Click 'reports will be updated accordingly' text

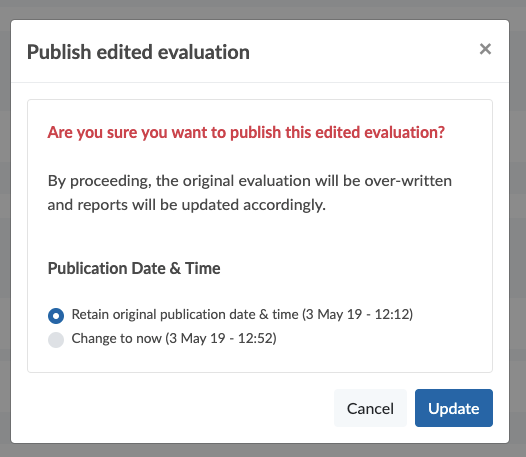(201, 205)
